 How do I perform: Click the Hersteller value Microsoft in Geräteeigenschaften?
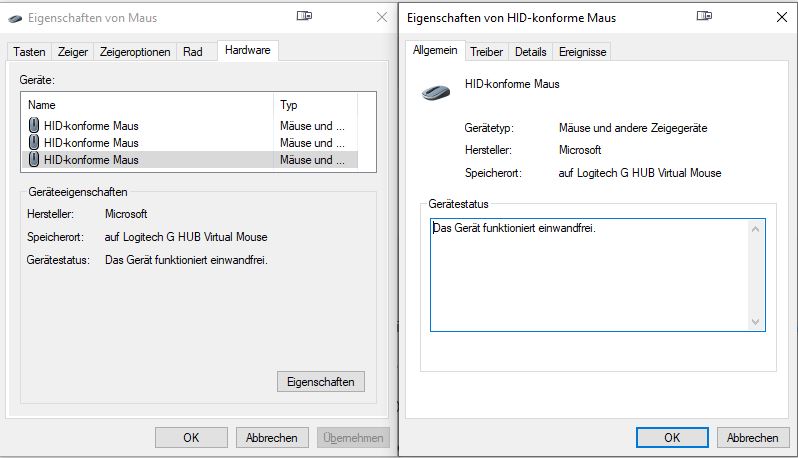(126, 214)
